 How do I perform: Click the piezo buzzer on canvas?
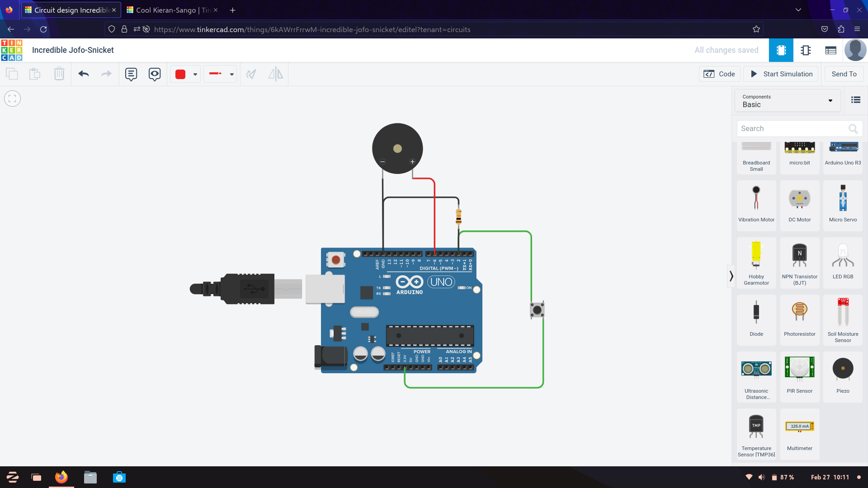coord(397,148)
